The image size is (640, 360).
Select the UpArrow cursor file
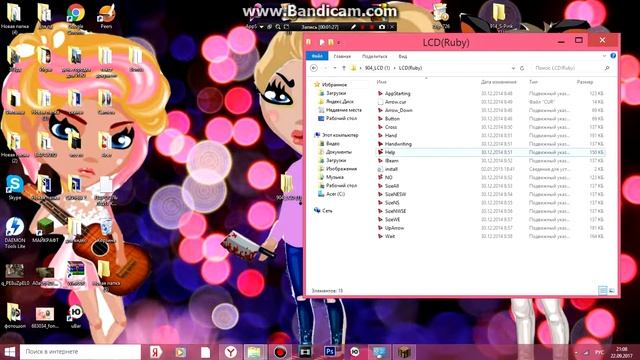[394, 228]
